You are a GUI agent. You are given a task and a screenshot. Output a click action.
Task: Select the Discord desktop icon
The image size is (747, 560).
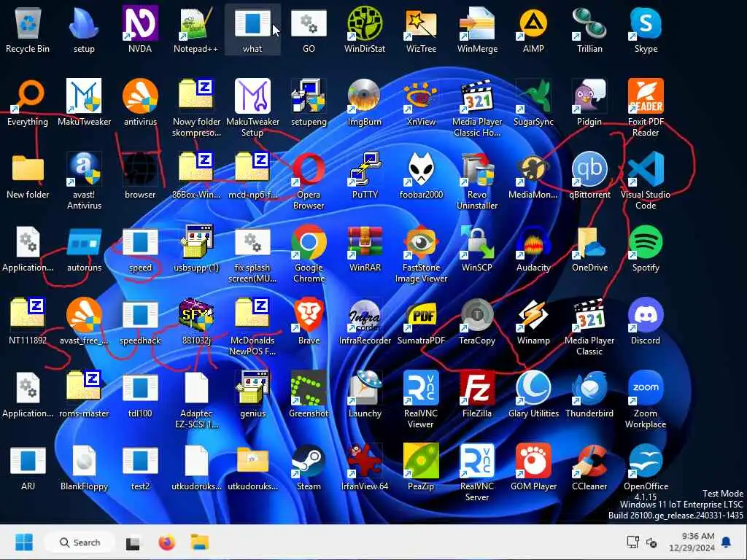pyautogui.click(x=646, y=315)
